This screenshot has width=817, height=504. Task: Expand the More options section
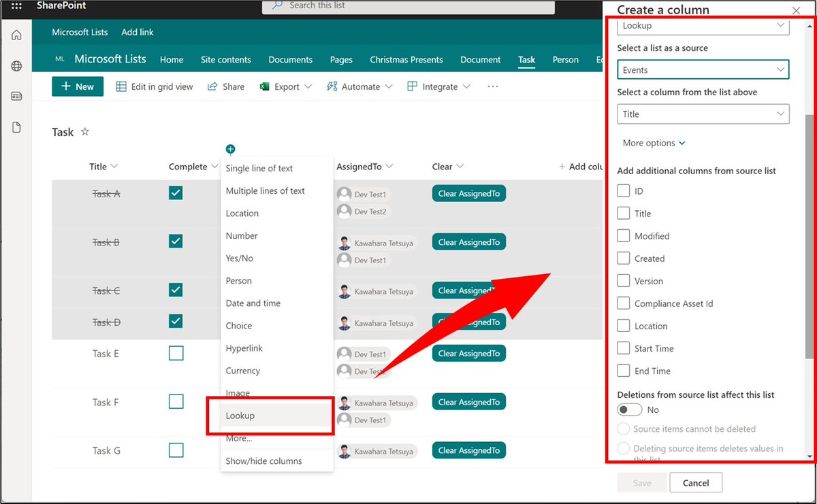pyautogui.click(x=654, y=143)
